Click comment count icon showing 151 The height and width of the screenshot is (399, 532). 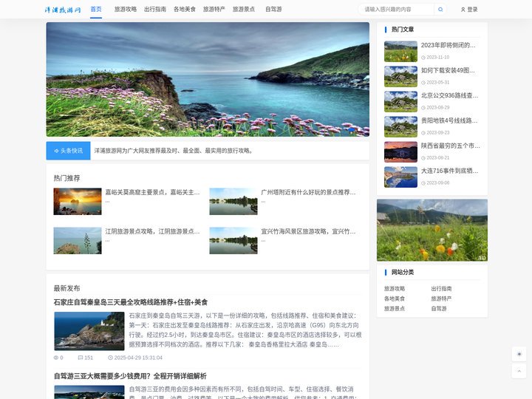coord(81,358)
